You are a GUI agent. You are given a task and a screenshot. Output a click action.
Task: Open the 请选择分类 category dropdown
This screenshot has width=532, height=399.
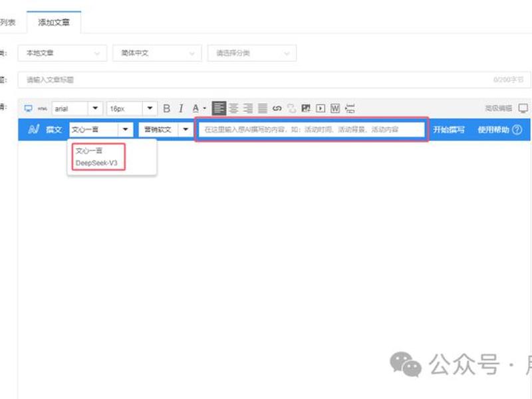click(x=252, y=53)
